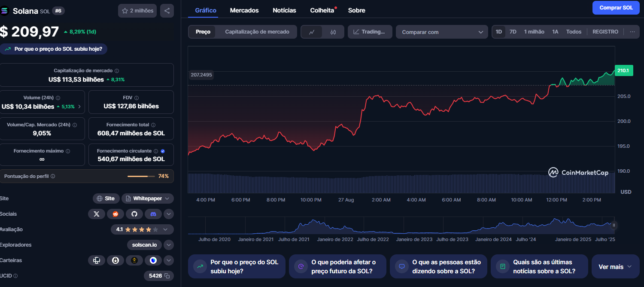Expand more social links chevron
Image resolution: width=644 pixels, height=287 pixels.
point(169,214)
